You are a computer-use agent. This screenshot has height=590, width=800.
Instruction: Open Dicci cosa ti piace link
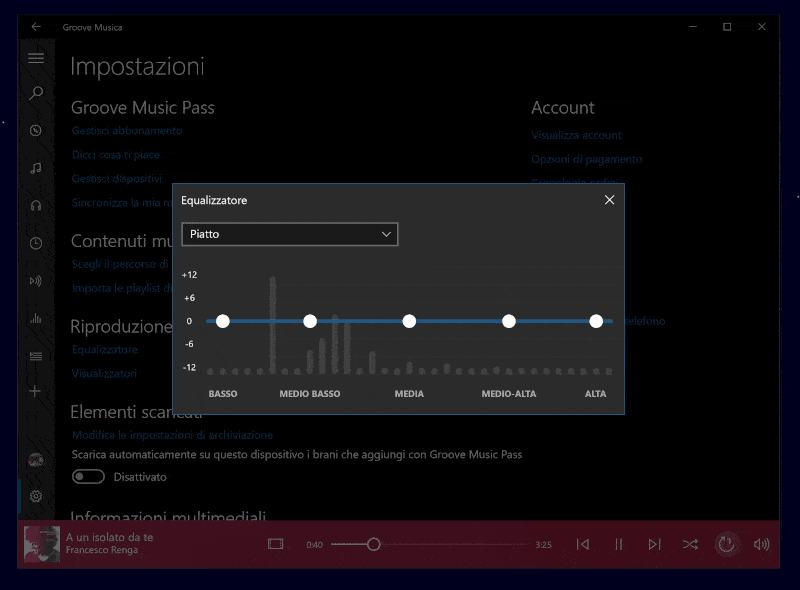[116, 155]
